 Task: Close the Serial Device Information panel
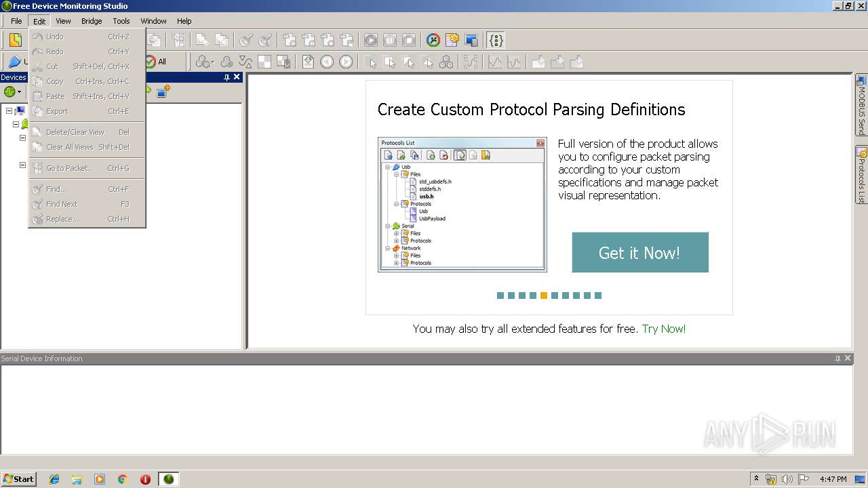[848, 359]
